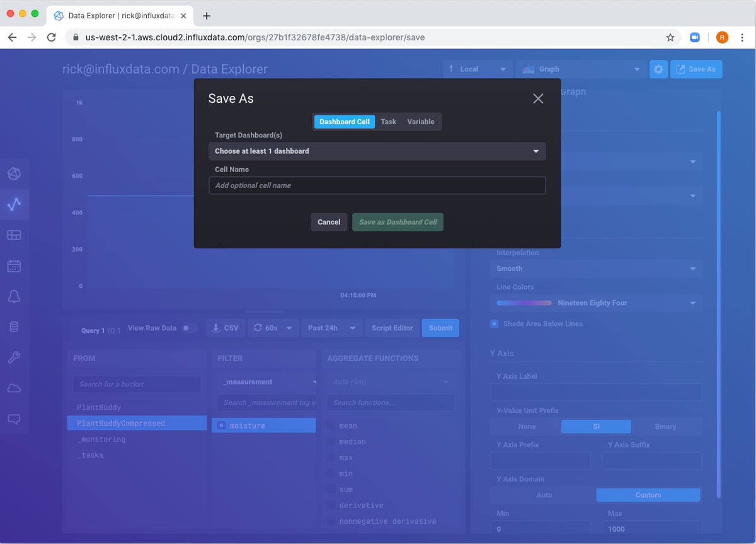Image resolution: width=756 pixels, height=544 pixels.
Task: Open Load Data database icon in sidebar
Action: 14,327
